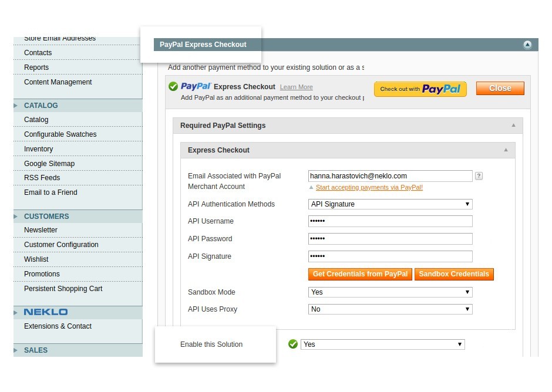Collapse Required PayPal Settings arrow

click(513, 125)
